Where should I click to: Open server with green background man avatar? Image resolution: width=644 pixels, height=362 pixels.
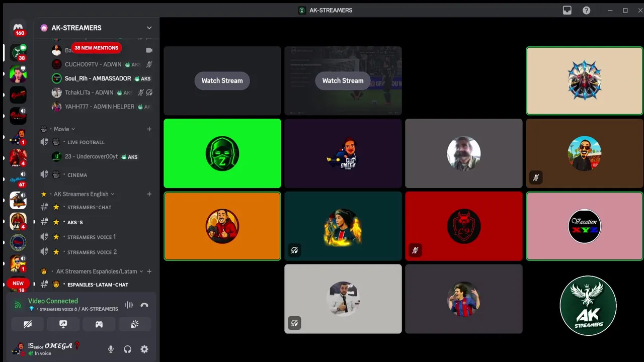tap(18, 74)
